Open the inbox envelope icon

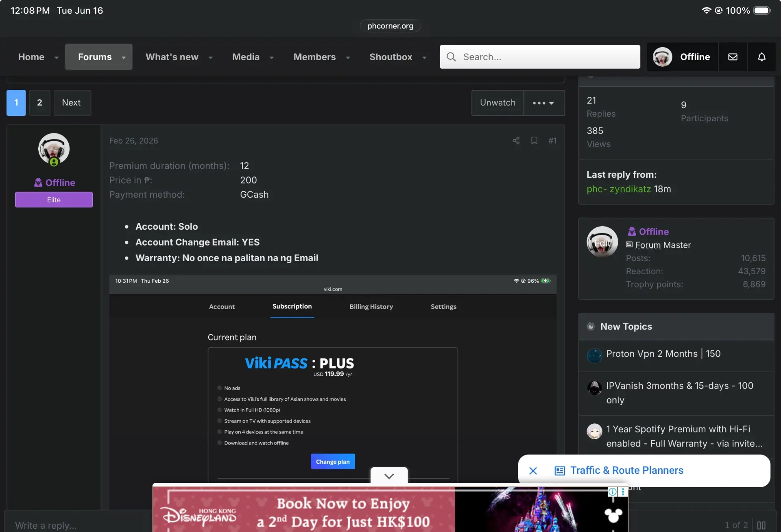733,57
